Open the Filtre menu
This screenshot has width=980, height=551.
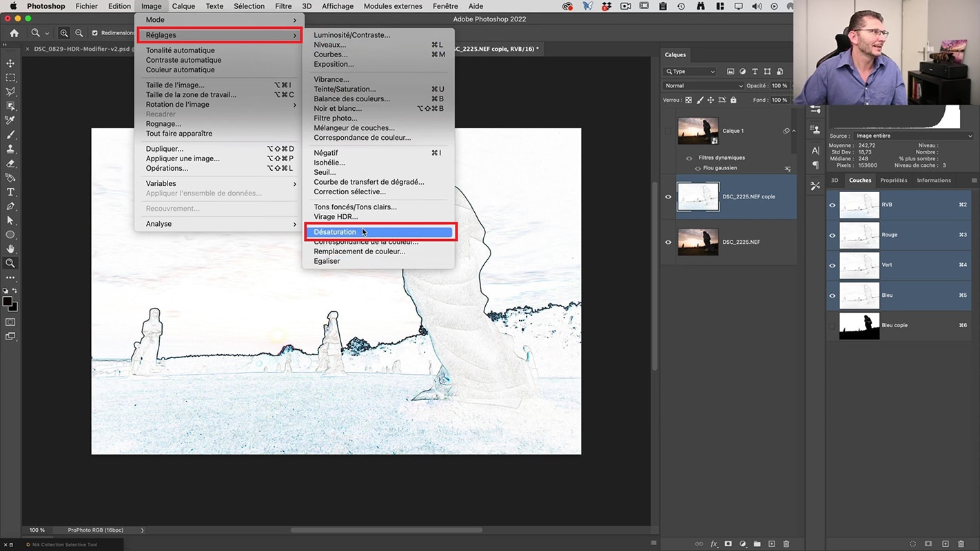[283, 6]
